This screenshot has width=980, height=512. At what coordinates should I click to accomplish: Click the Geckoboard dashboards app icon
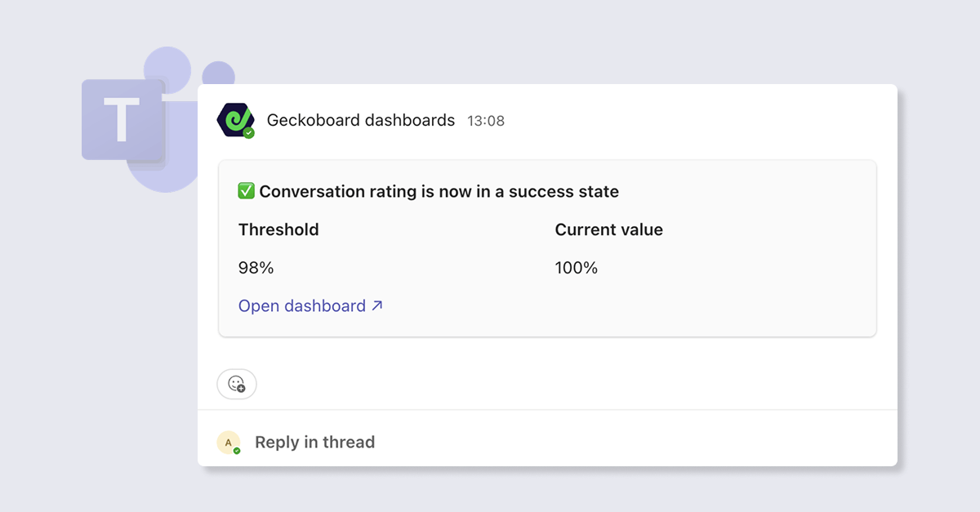point(235,120)
